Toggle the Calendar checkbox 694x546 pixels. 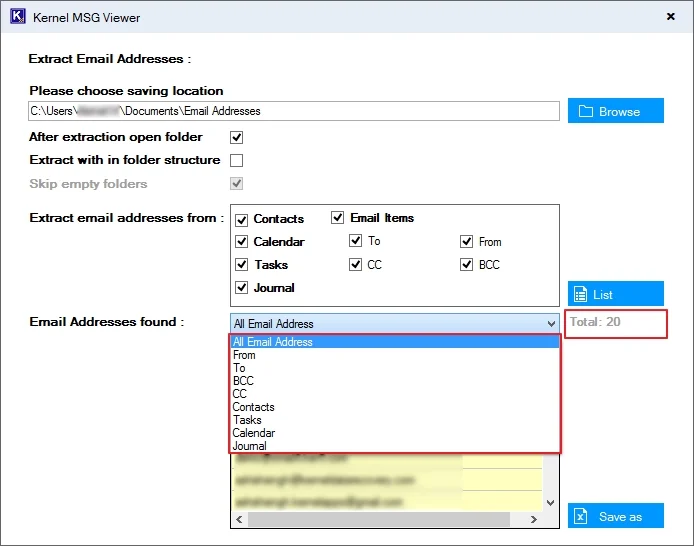(241, 242)
